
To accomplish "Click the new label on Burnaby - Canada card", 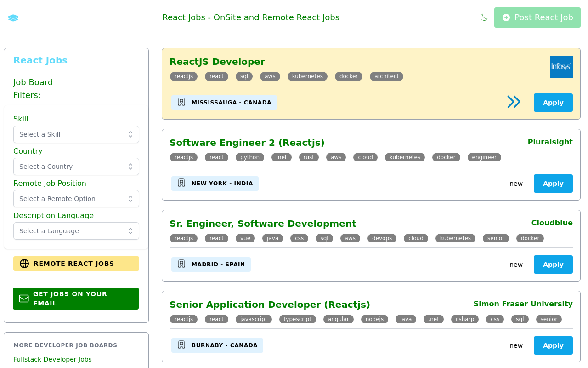I will [516, 345].
